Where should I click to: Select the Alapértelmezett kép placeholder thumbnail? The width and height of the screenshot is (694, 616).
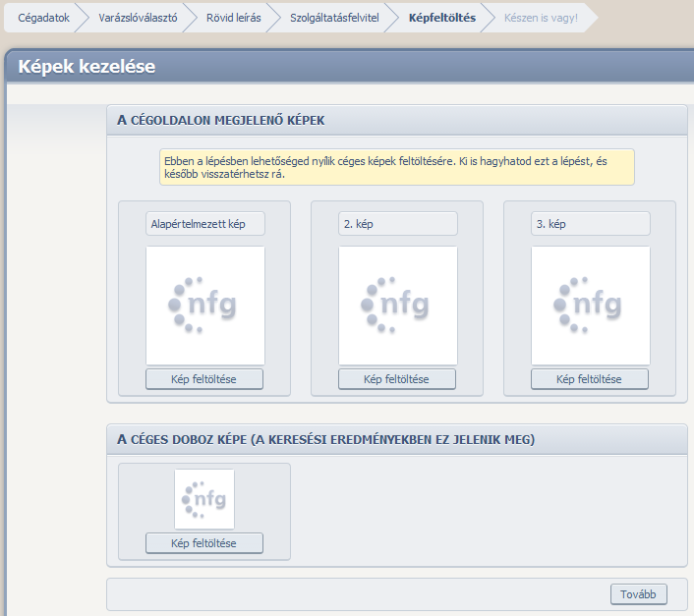click(205, 306)
